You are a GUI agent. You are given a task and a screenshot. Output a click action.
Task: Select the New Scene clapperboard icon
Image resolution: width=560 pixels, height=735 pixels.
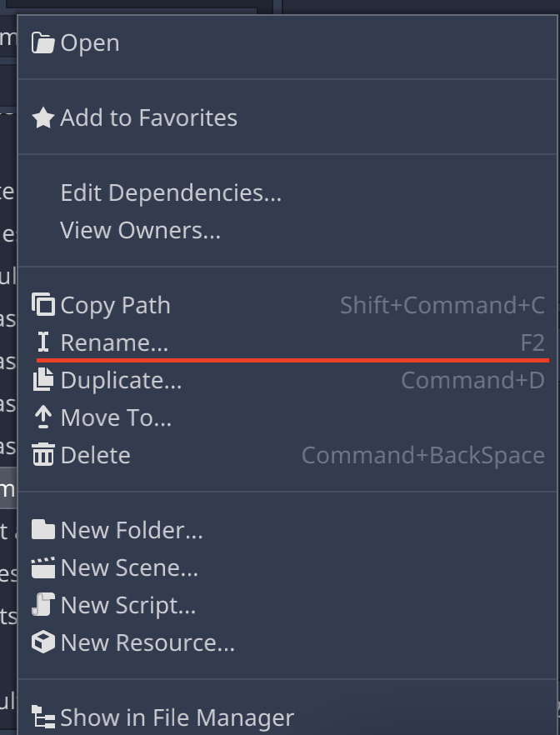coord(42,567)
